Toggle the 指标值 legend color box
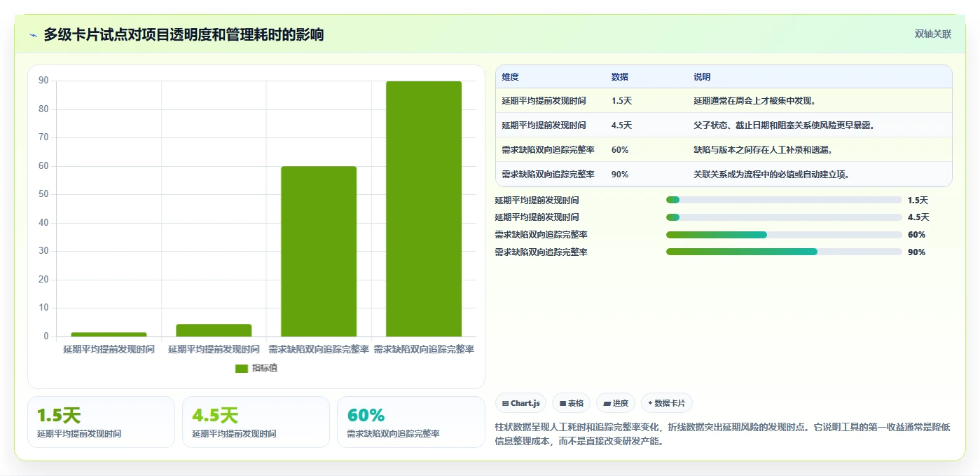 click(x=241, y=369)
